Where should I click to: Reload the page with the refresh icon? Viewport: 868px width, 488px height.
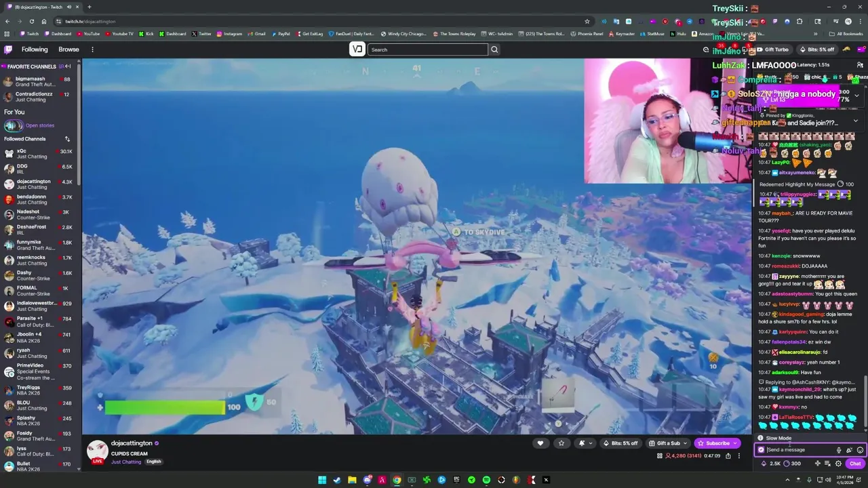point(31,21)
